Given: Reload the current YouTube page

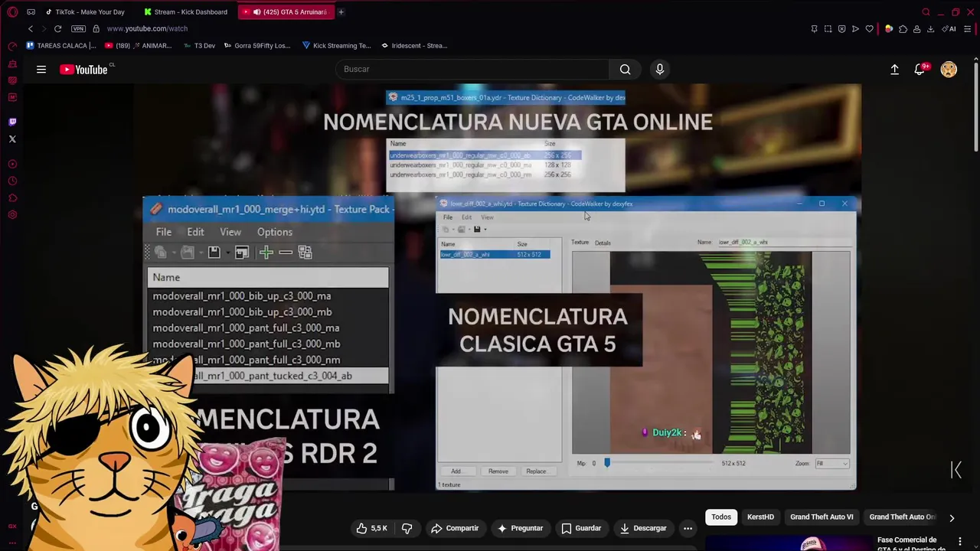Looking at the screenshot, I should (x=57, y=28).
